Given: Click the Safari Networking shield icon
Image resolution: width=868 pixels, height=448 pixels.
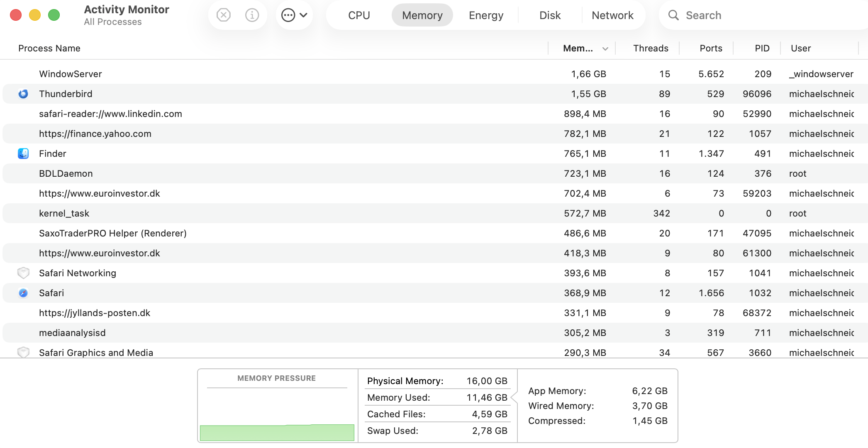Looking at the screenshot, I should (23, 273).
